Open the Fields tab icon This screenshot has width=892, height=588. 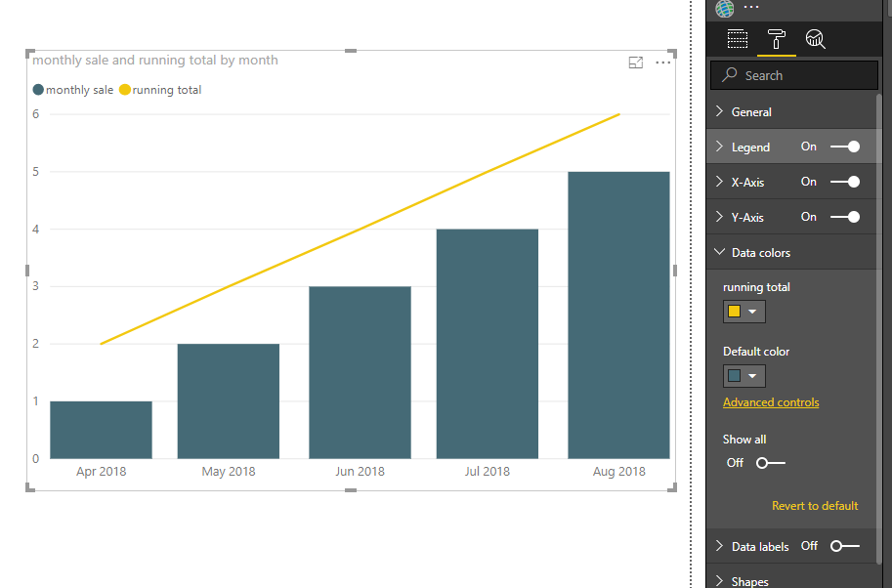point(738,39)
